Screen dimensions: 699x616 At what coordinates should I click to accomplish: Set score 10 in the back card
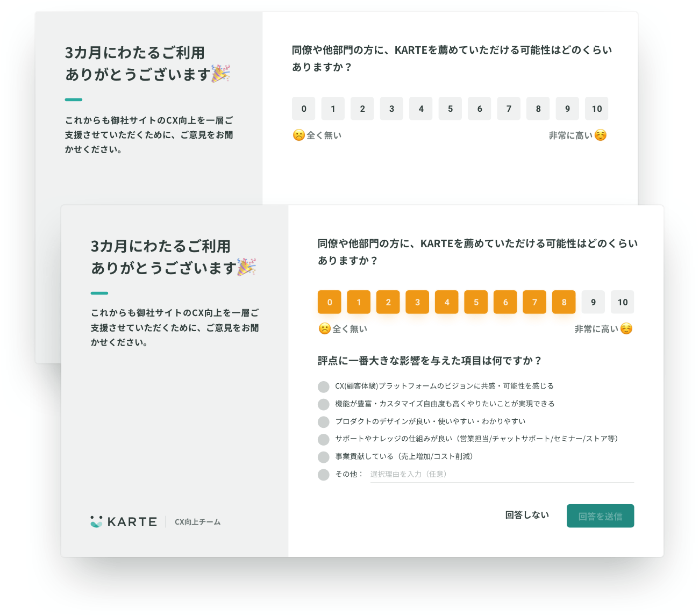pos(597,109)
